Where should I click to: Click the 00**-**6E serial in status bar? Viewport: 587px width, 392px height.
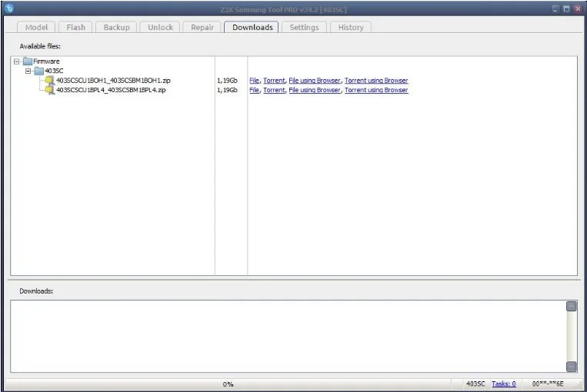[548, 384]
